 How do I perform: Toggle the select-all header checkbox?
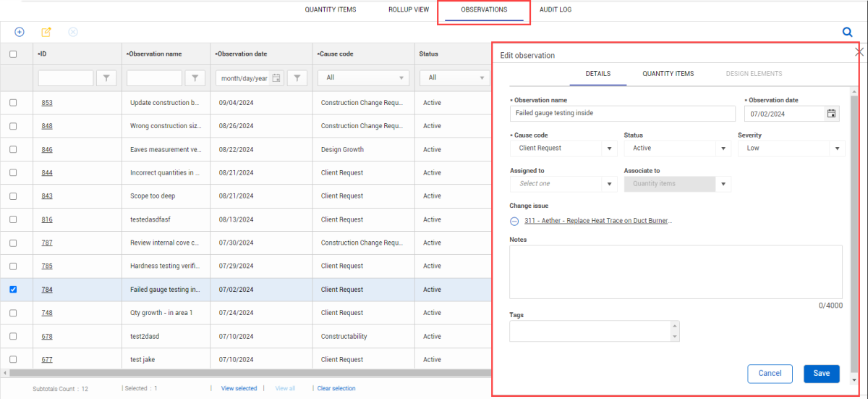coord(13,54)
